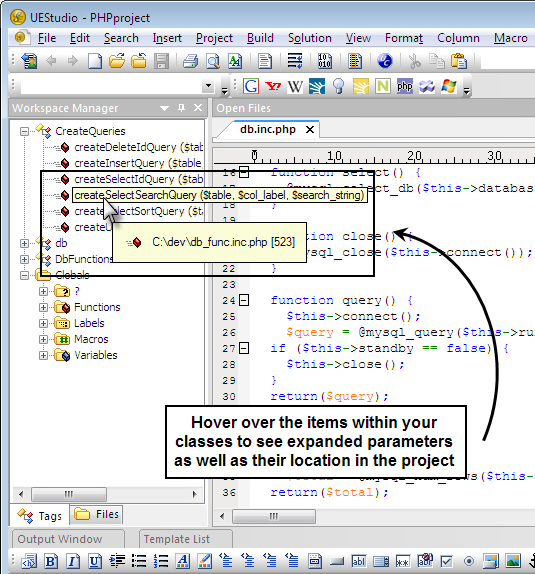This screenshot has width=535, height=574.
Task: Click the Workspace Manager horizontal scrollbar thumb
Action: (x=69, y=494)
